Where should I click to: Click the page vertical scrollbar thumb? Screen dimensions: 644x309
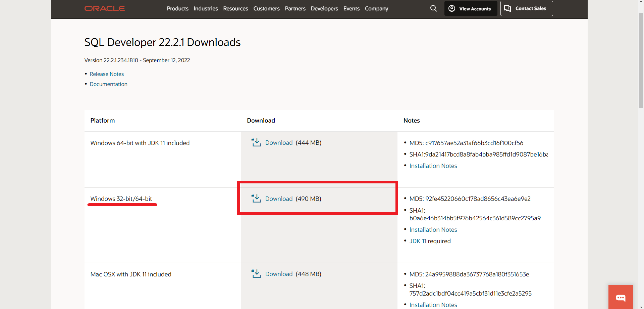641,60
